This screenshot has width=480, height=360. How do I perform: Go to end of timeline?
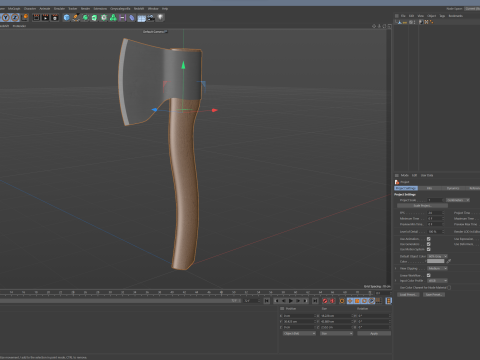[x=315, y=301]
